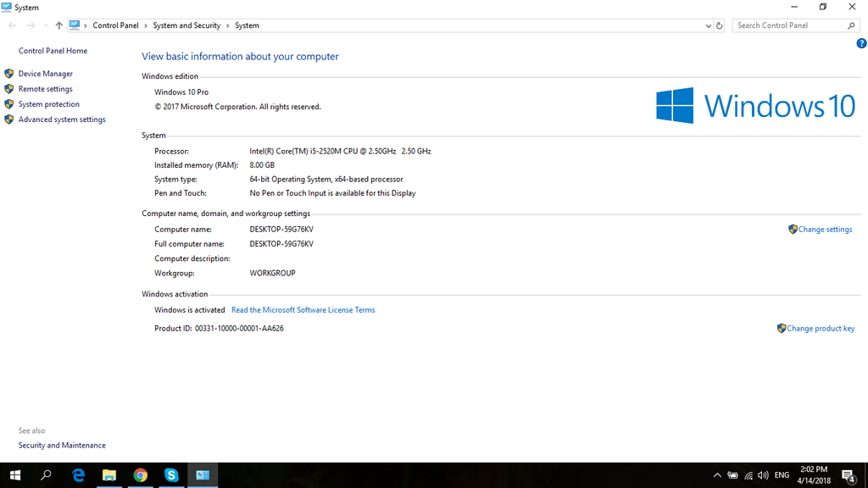Refresh the System page
The image size is (868, 488).
[719, 25]
